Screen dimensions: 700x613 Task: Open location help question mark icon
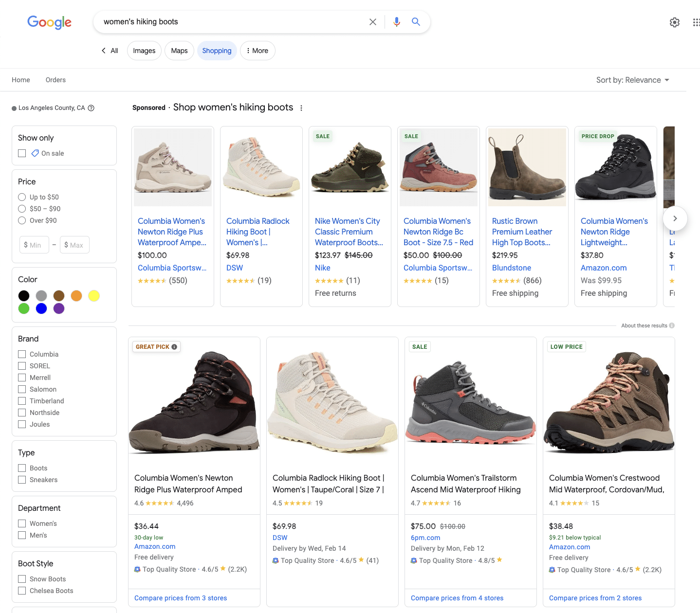(91, 108)
